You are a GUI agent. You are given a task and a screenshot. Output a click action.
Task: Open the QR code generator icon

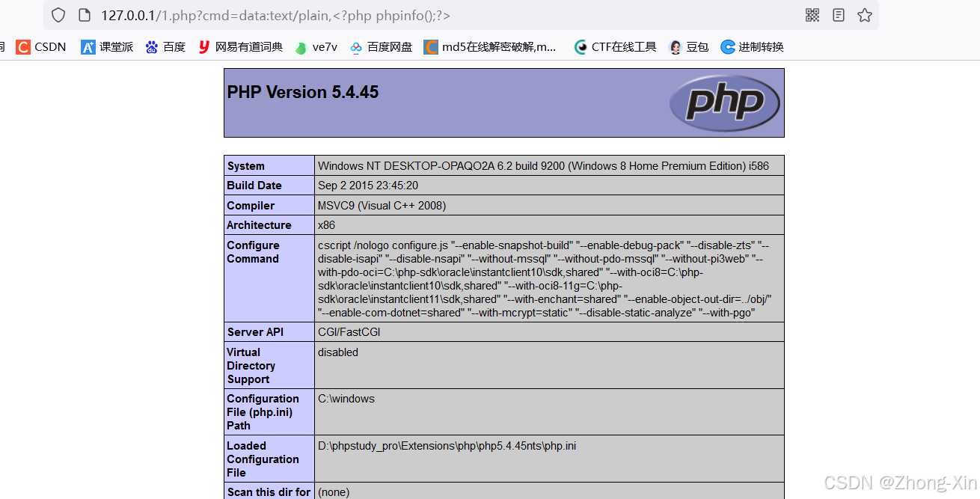pyautogui.click(x=812, y=15)
